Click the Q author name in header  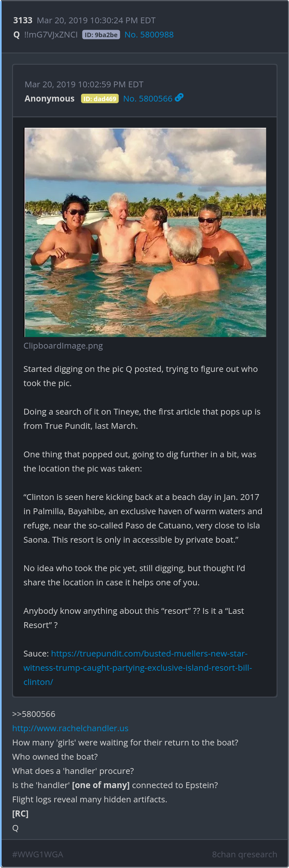point(16,35)
